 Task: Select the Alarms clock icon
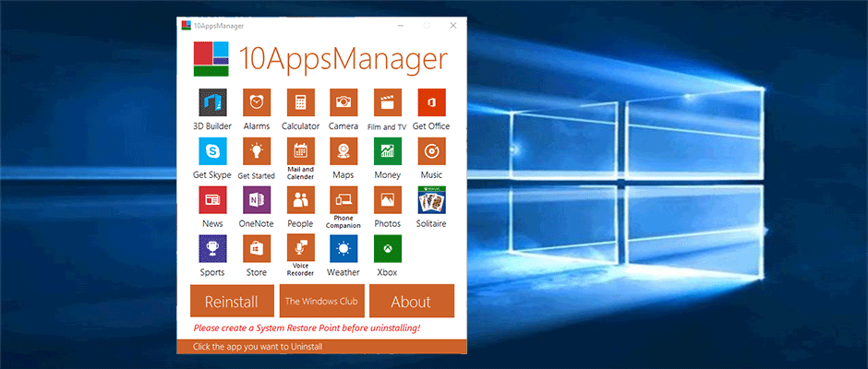[x=257, y=102]
